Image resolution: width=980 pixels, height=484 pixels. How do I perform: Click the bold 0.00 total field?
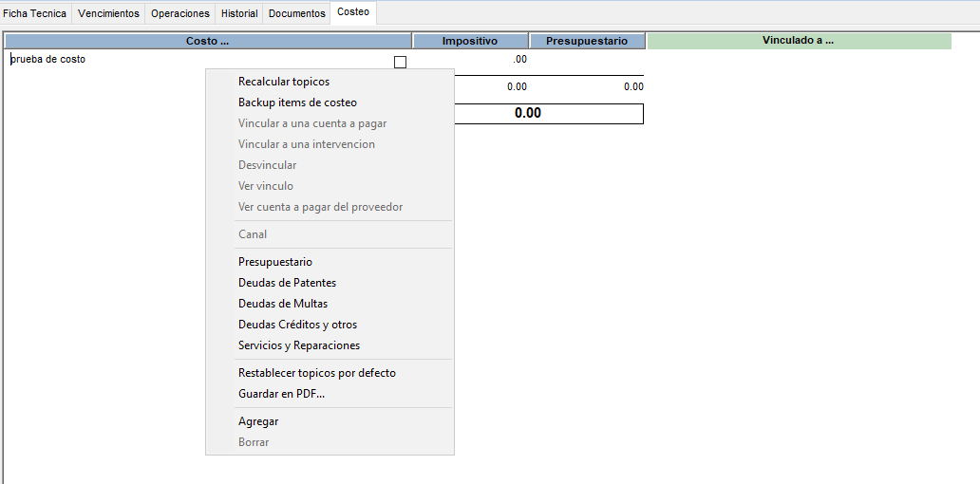548,113
